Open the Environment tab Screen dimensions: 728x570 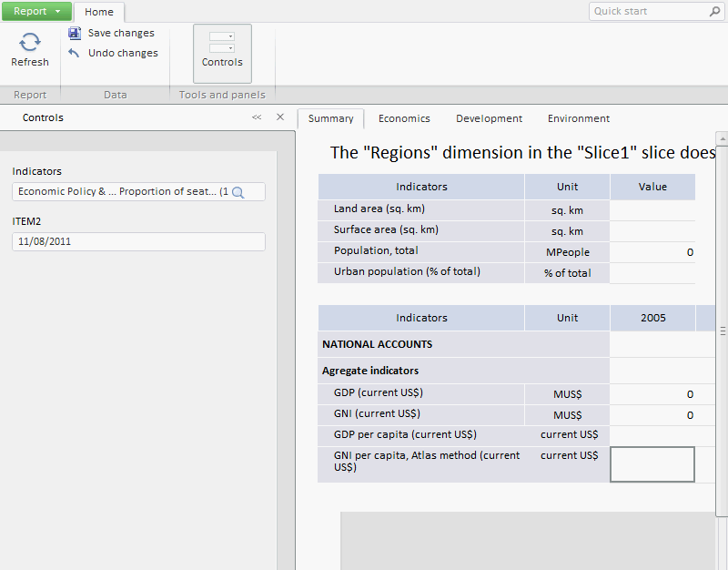tap(578, 118)
